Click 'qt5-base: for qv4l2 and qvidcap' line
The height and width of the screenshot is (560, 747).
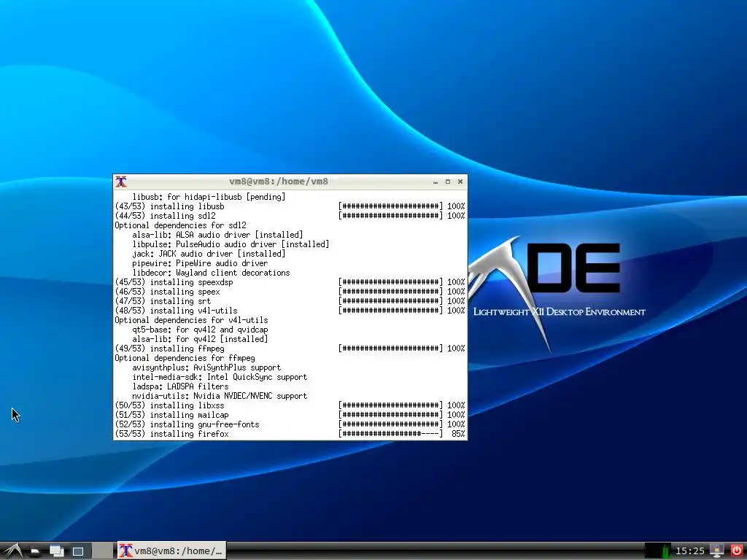tap(200, 330)
